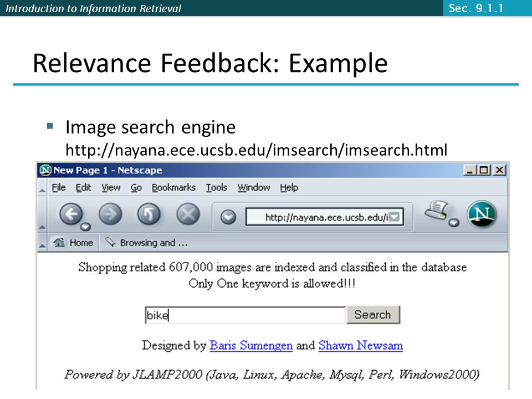Click the Home house icon

click(x=59, y=242)
